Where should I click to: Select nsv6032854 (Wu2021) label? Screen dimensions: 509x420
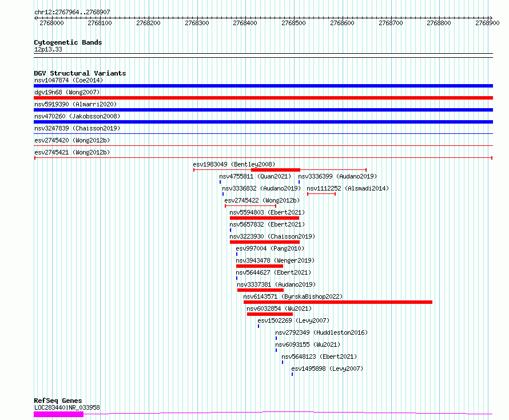pyautogui.click(x=279, y=308)
